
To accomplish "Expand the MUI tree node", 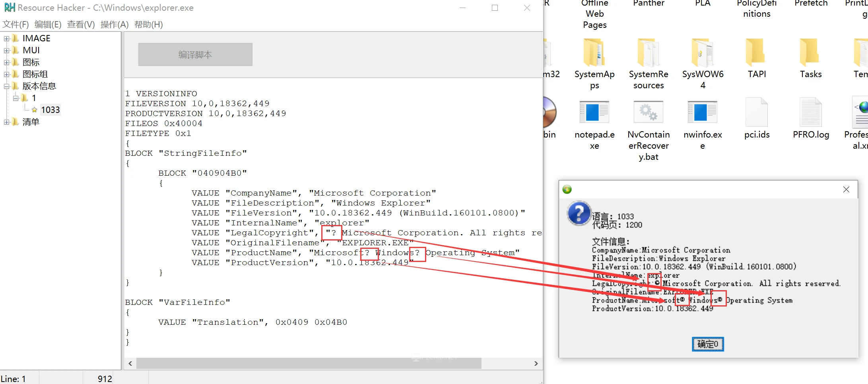I will 6,50.
